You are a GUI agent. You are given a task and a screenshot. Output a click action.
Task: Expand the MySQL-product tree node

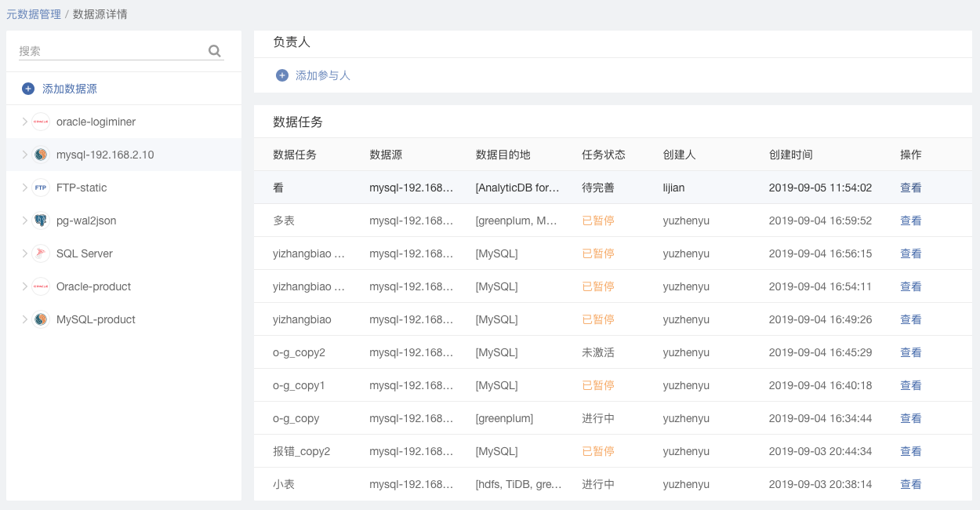(25, 319)
